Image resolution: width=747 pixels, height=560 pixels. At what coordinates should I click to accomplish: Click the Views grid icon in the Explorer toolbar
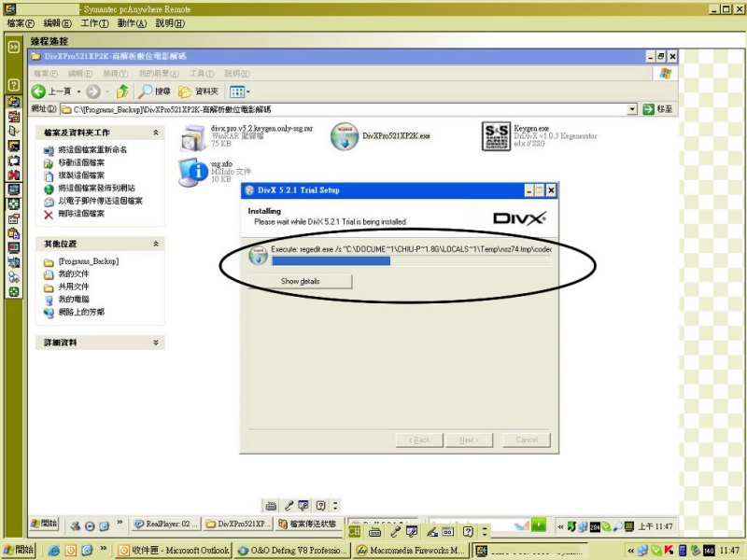pyautogui.click(x=237, y=91)
